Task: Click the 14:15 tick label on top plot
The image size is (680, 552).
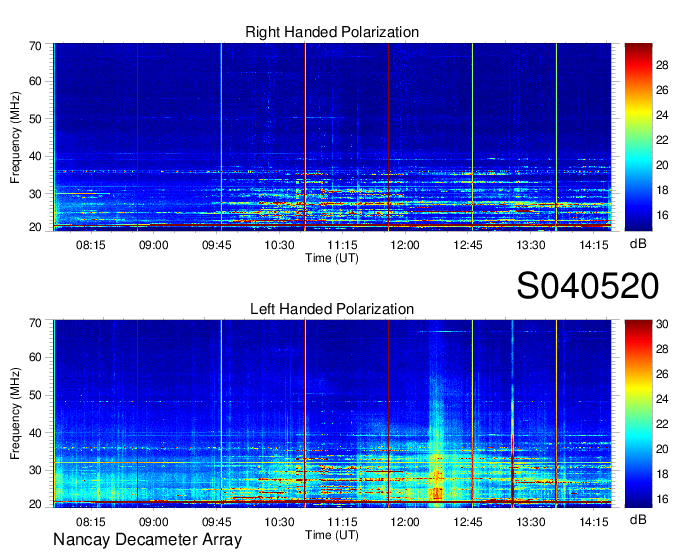Action: click(x=594, y=245)
